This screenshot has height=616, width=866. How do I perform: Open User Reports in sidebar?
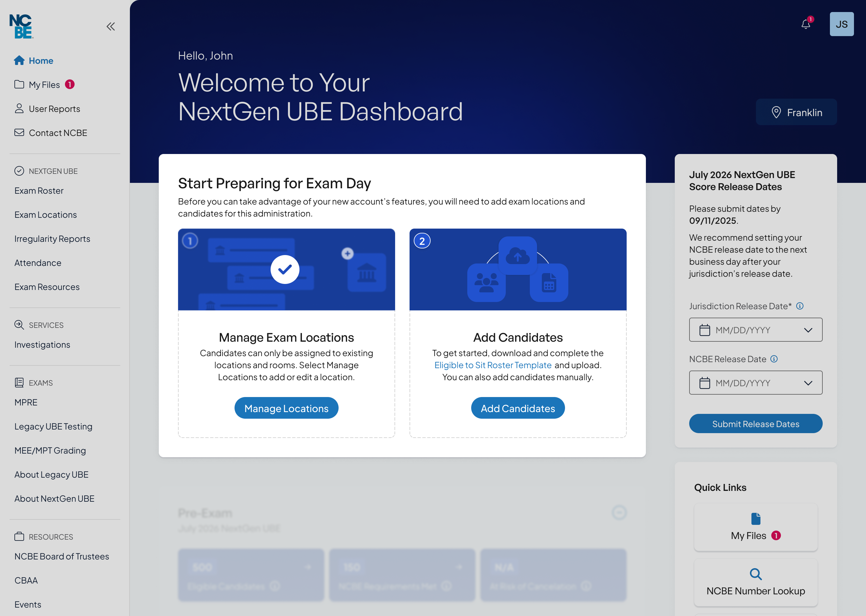click(x=47, y=109)
